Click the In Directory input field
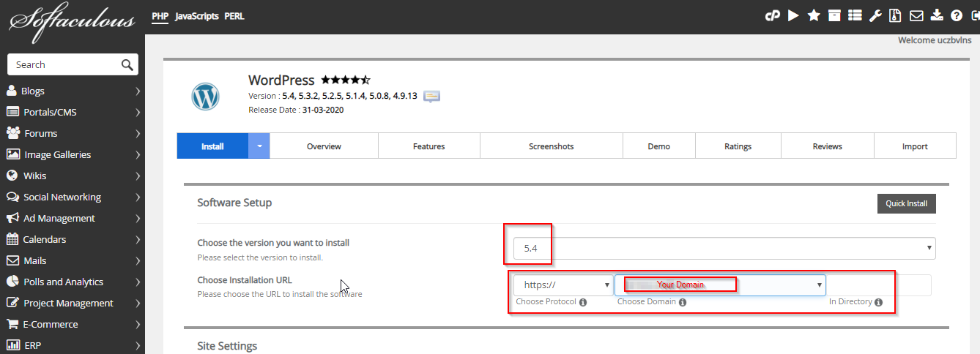Image resolution: width=980 pixels, height=354 pixels. (879, 285)
